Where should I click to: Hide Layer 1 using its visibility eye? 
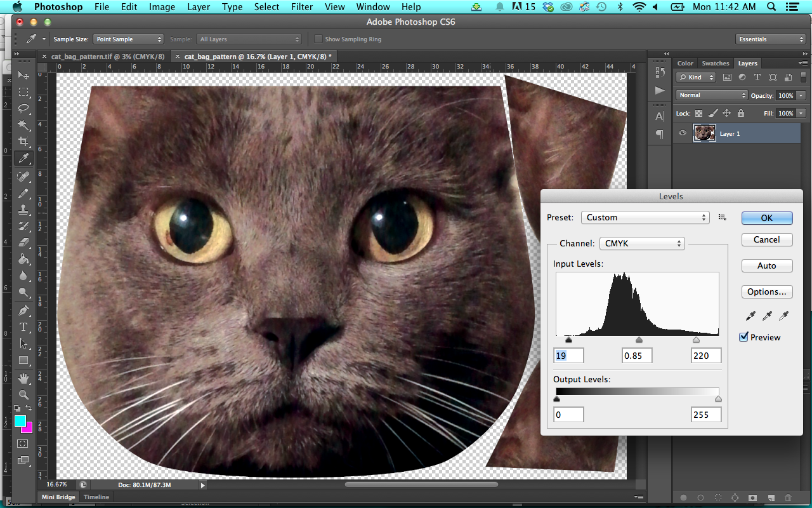click(683, 133)
